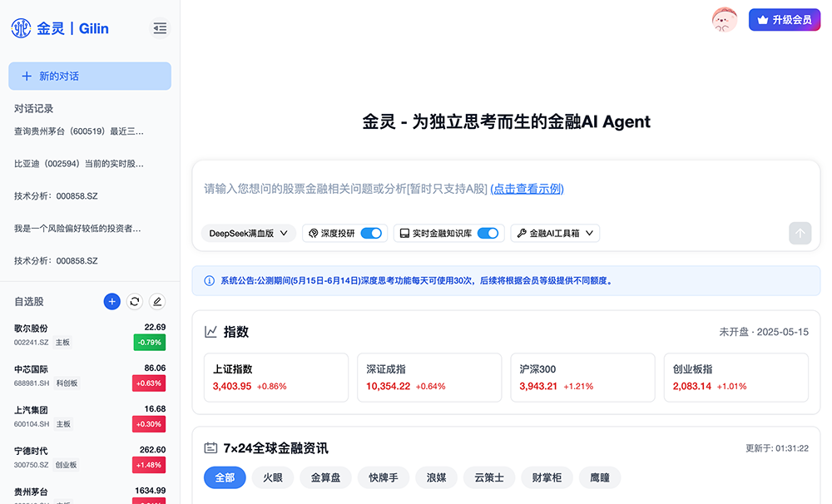Open the first 技术分析：000858.SZ conversation

56,195
